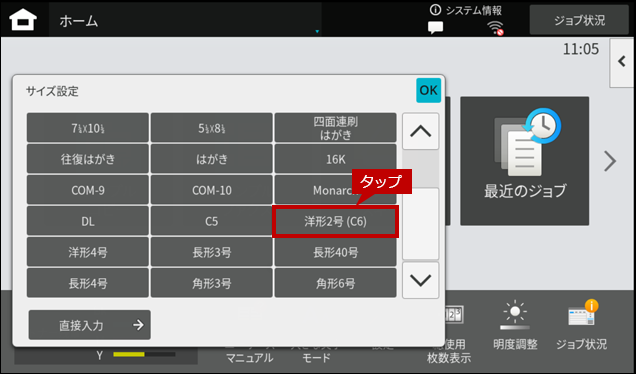
Task: Confirm size setting with OK button
Action: 428,90
